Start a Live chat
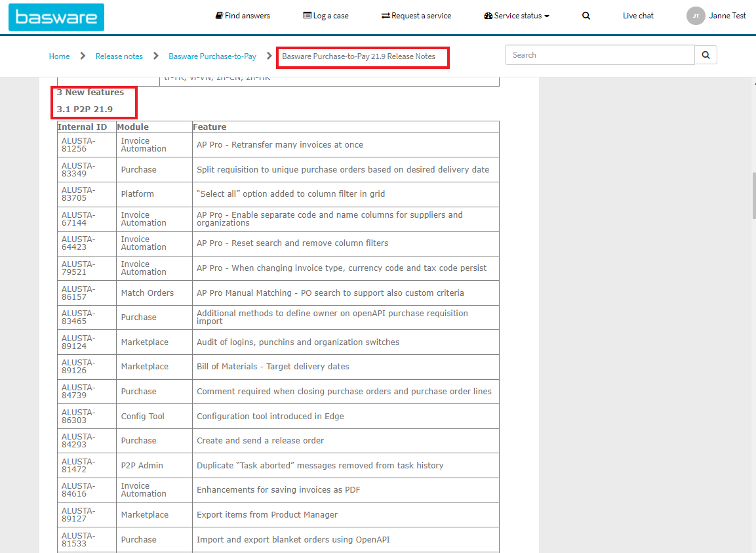The width and height of the screenshot is (756, 553). pyautogui.click(x=638, y=16)
